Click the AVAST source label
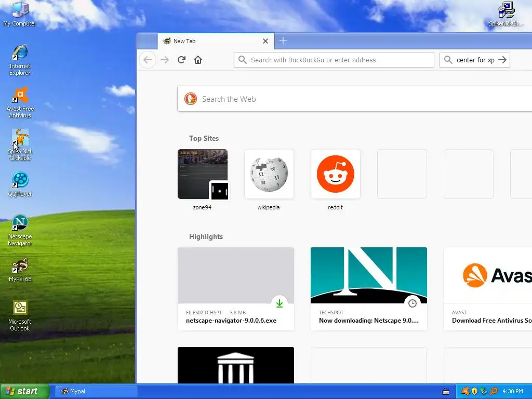 [x=459, y=312]
